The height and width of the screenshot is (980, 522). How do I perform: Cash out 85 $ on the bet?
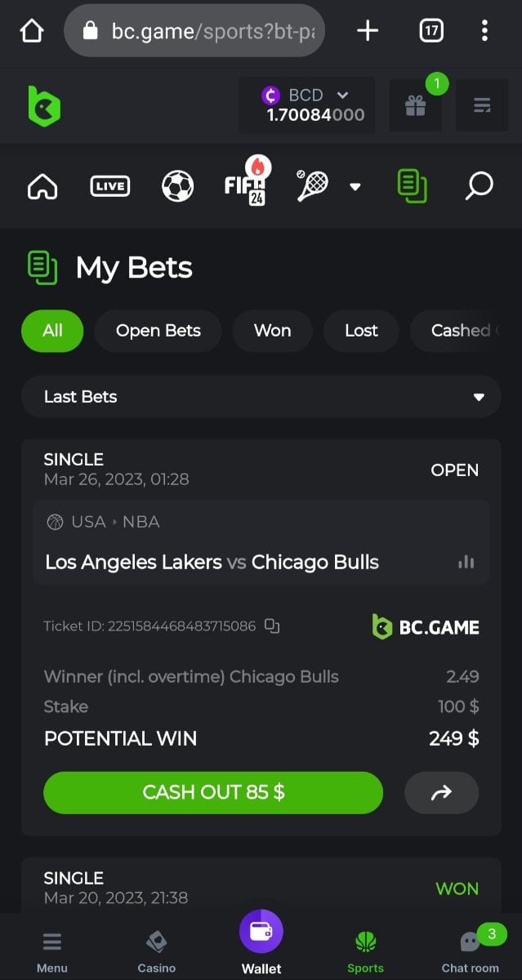pos(213,792)
